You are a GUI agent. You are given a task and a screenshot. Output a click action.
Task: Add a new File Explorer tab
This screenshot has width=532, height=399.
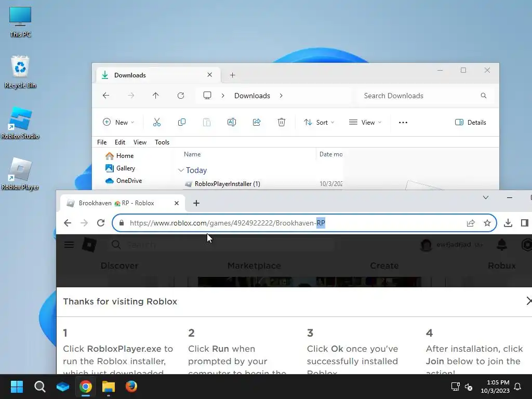click(x=232, y=75)
